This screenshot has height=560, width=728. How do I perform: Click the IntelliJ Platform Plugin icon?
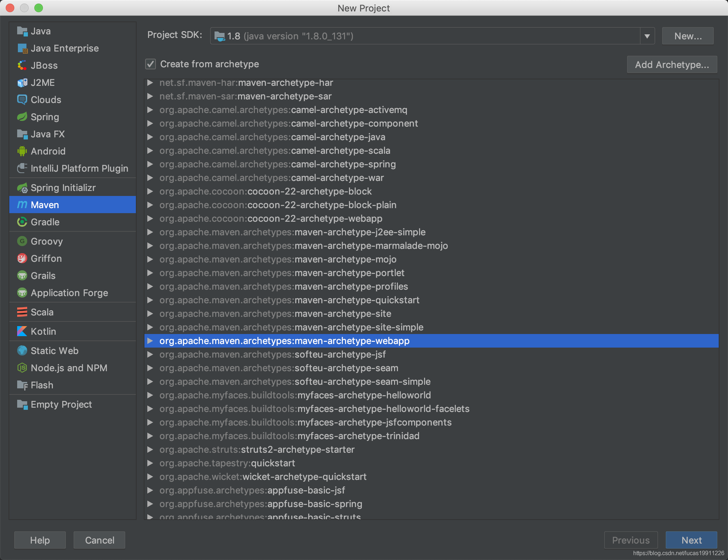pos(22,168)
